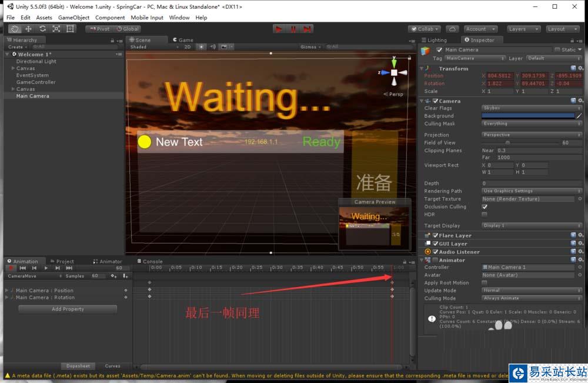Open Target Display dropdown
The width and height of the screenshot is (588, 383).
[x=532, y=225]
